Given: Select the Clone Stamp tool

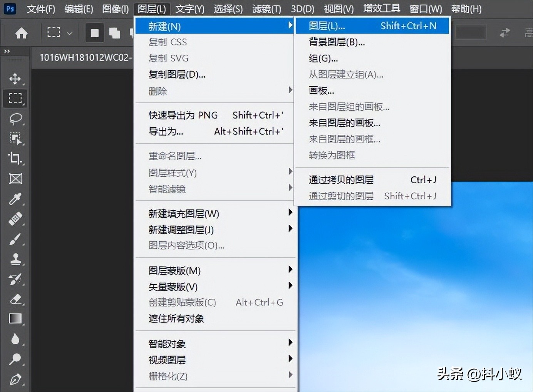Looking at the screenshot, I should [15, 259].
